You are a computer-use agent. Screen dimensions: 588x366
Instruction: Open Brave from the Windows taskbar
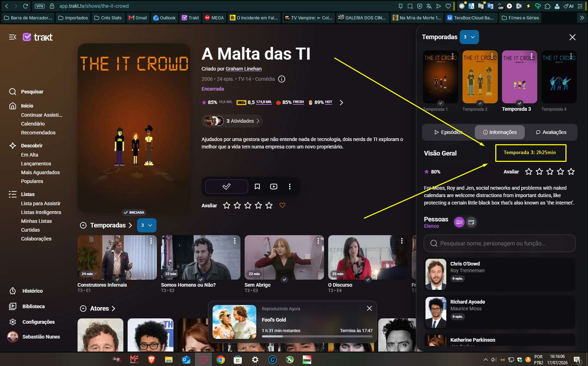click(x=152, y=360)
